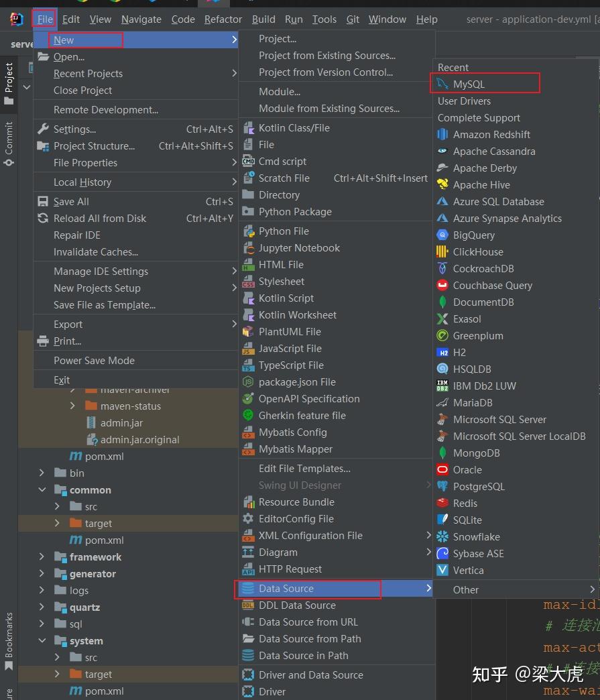
Task: Click the Snowflake icon
Action: point(442,536)
